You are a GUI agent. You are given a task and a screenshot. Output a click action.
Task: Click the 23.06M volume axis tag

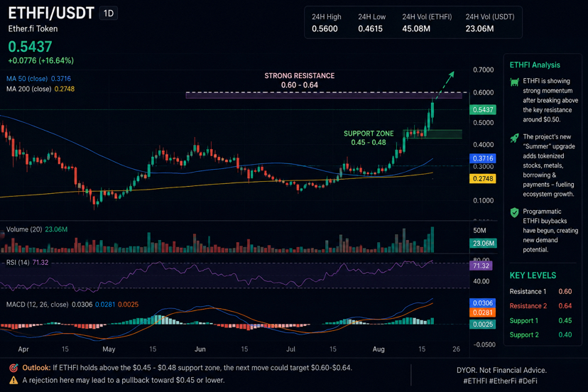[483, 243]
